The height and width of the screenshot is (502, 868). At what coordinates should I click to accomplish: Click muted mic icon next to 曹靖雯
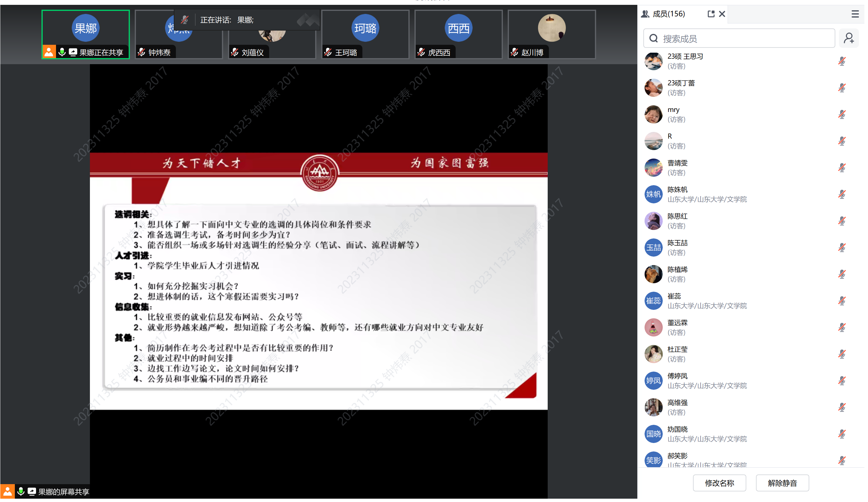(841, 168)
